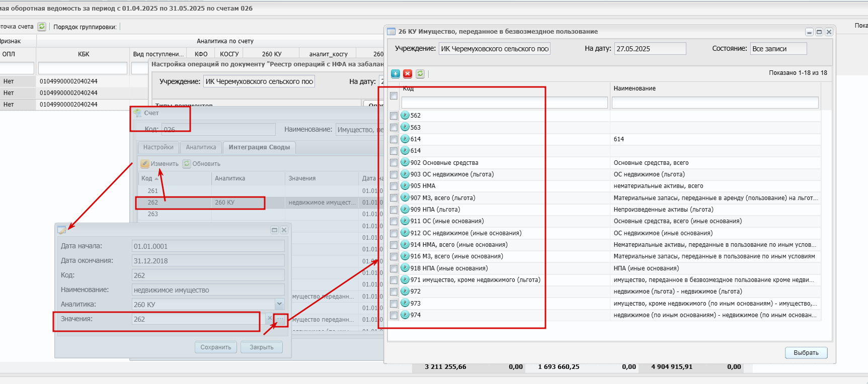
Task: Click the Сохранить button
Action: [216, 347]
